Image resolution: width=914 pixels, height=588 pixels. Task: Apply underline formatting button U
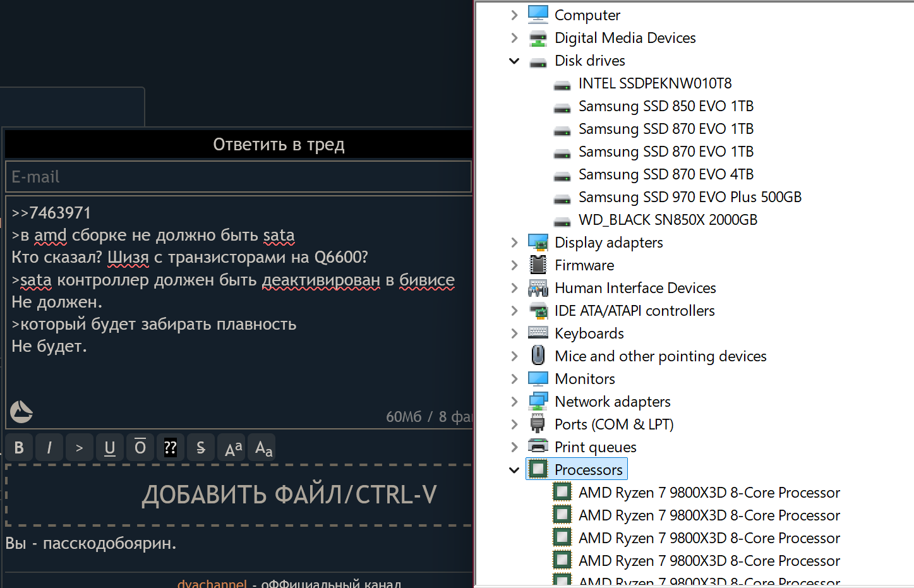(x=110, y=448)
